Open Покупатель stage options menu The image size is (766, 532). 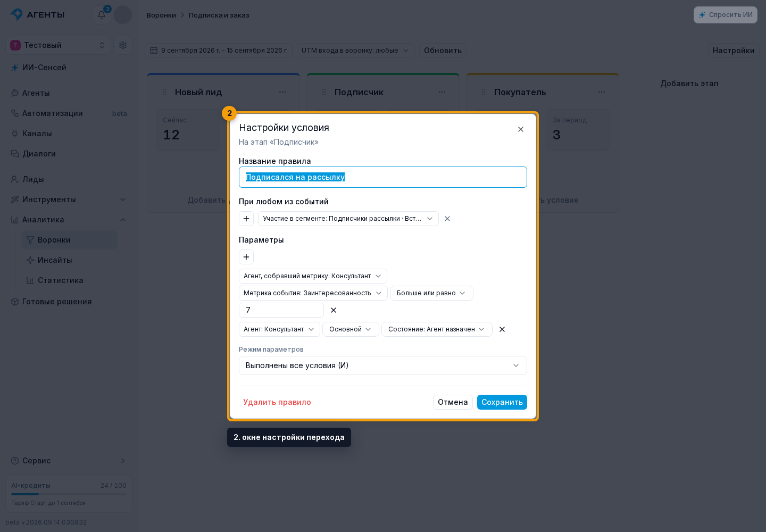602,92
